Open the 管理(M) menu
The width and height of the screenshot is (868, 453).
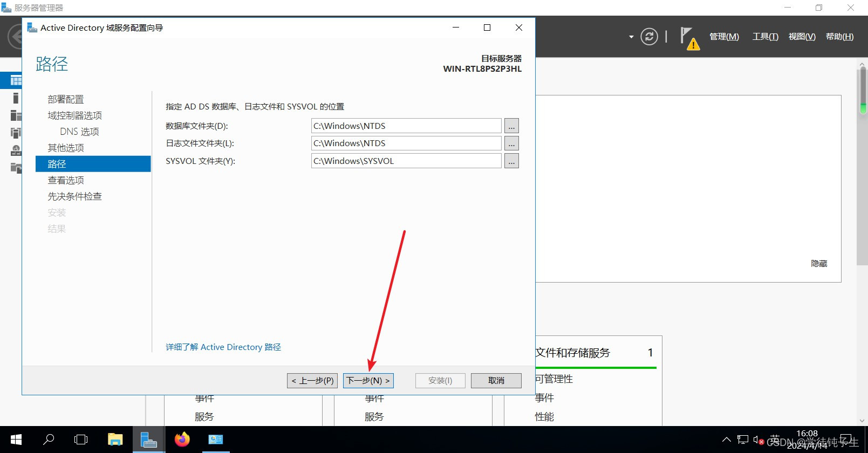724,37
